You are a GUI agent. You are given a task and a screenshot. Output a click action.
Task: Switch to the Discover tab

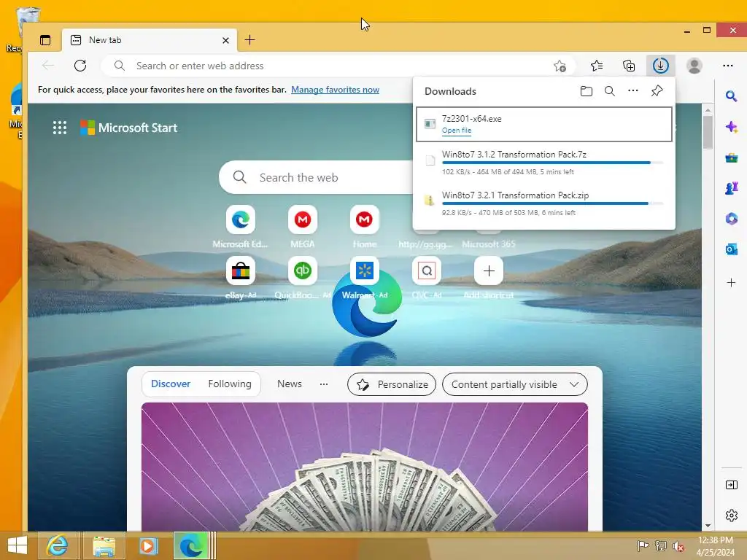[x=171, y=384]
